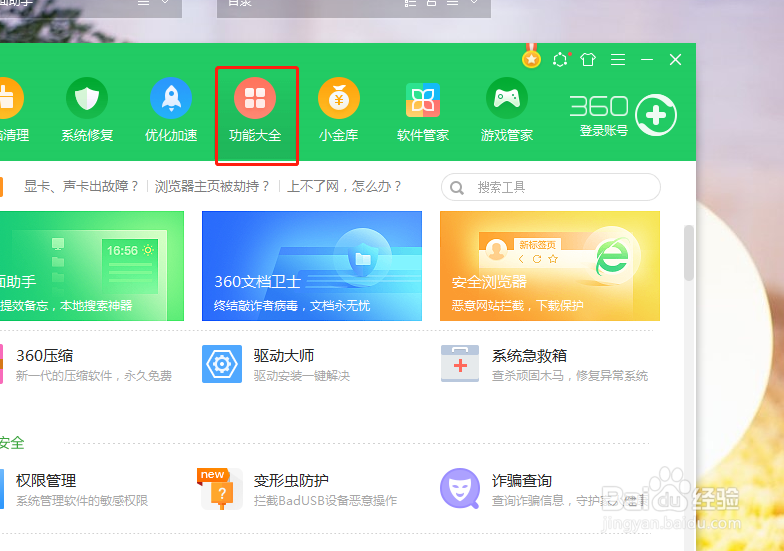Click 拦截BadUSB设备恶意操作 description
This screenshot has height=551, width=784.
326,500
